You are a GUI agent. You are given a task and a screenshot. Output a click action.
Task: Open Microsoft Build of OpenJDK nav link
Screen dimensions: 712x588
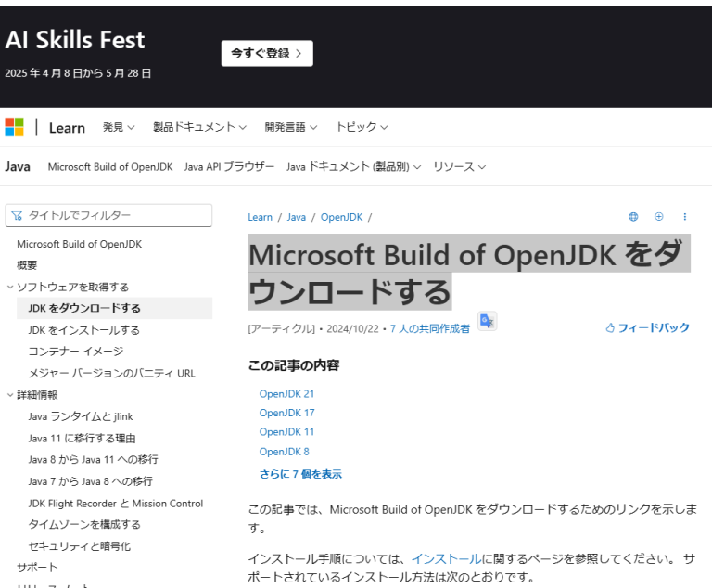pos(110,167)
